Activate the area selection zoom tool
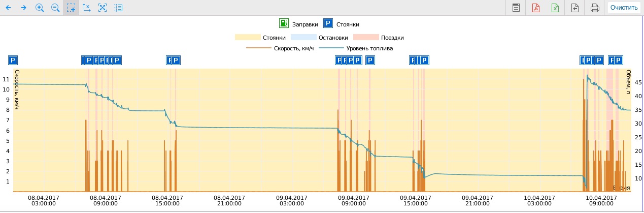The image size is (644, 213). 71,8
